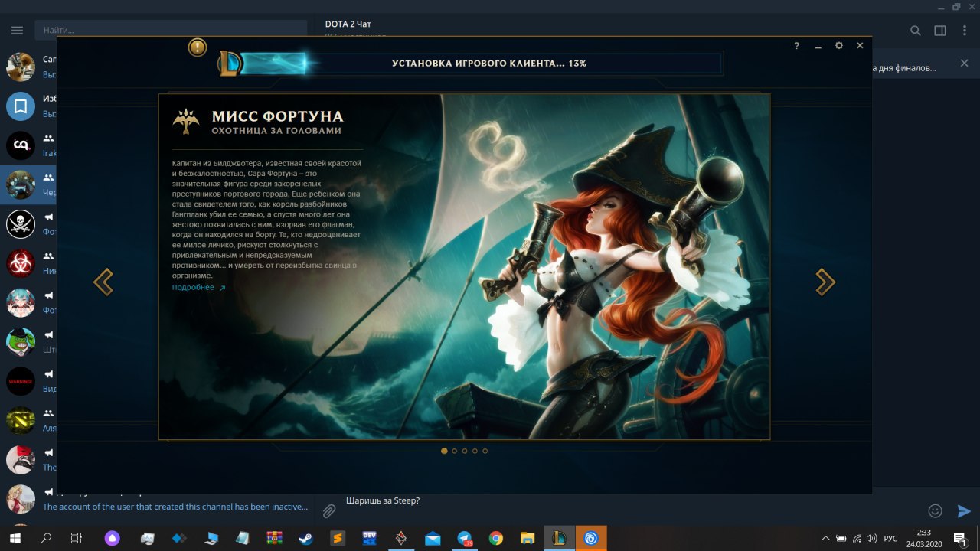The height and width of the screenshot is (551, 980).
Task: Open the chat with CQ avatar
Action: click(x=21, y=145)
